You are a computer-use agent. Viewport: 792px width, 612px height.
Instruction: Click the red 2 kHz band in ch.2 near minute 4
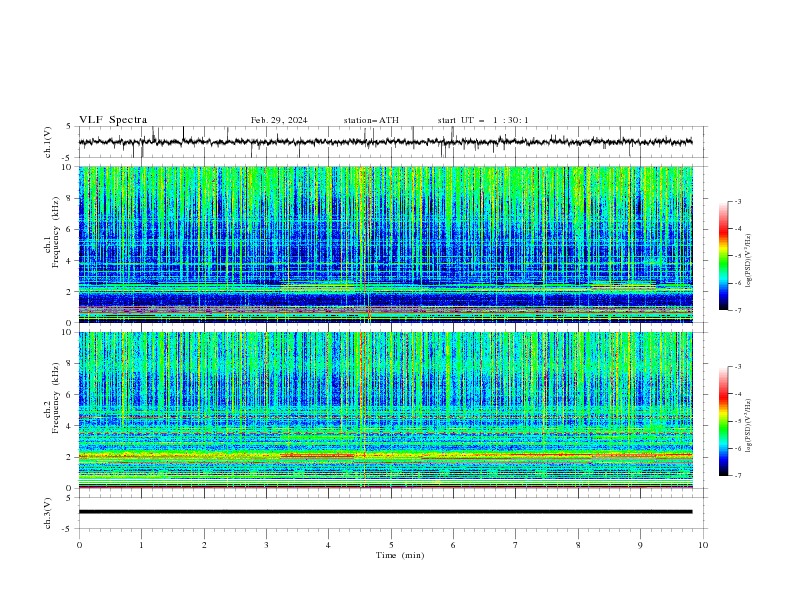click(x=317, y=455)
